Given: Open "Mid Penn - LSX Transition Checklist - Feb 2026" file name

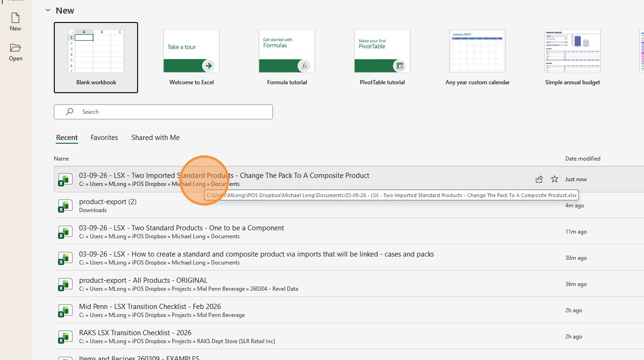Looking at the screenshot, I should point(150,307).
